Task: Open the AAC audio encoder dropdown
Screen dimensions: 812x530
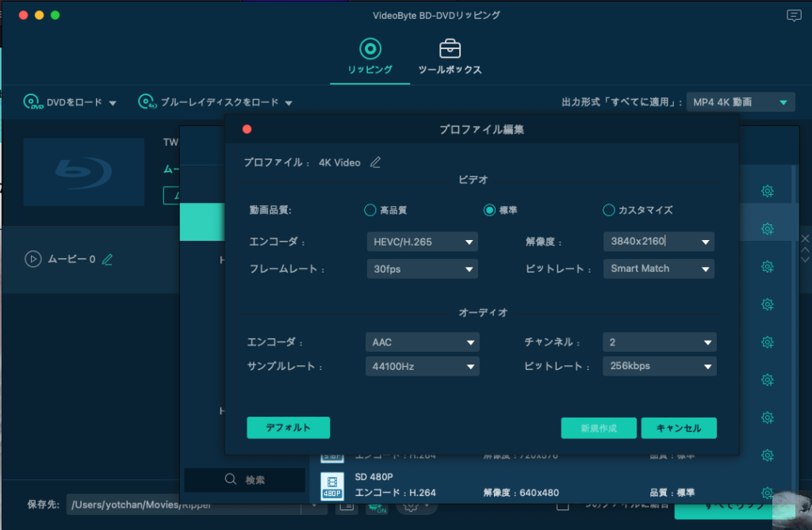Action: point(422,342)
